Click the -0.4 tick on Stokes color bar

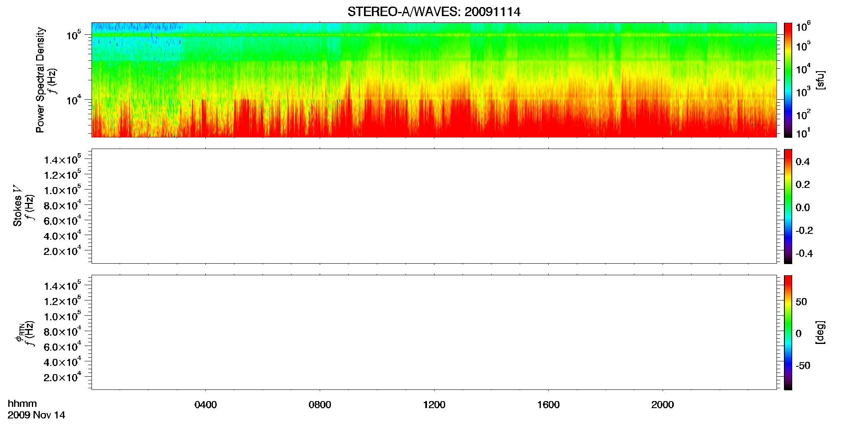(x=804, y=254)
